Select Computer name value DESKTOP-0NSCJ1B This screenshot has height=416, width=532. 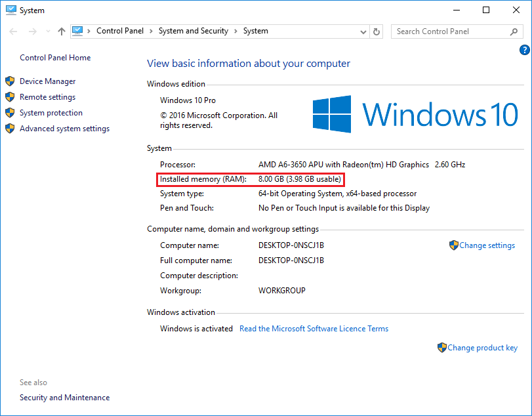click(x=291, y=245)
